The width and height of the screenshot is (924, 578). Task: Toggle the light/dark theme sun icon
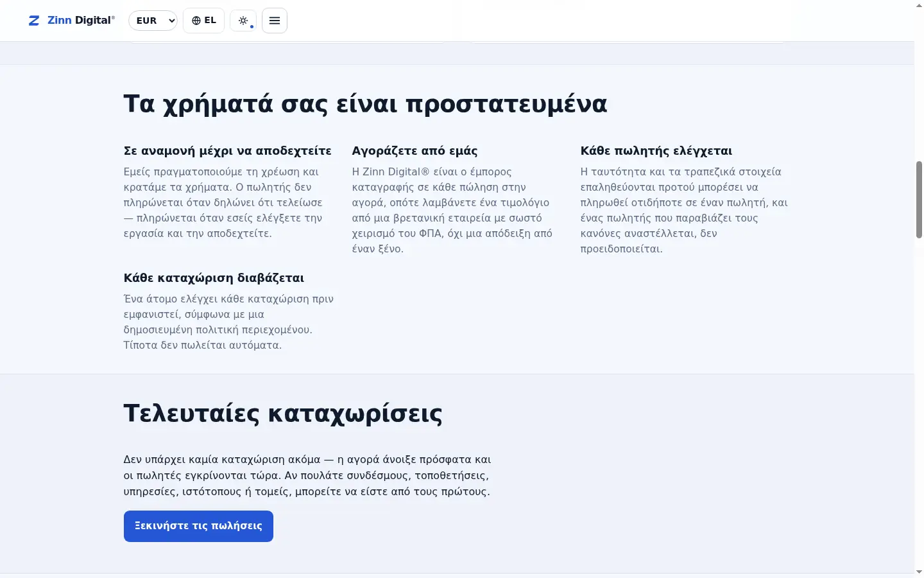(243, 21)
